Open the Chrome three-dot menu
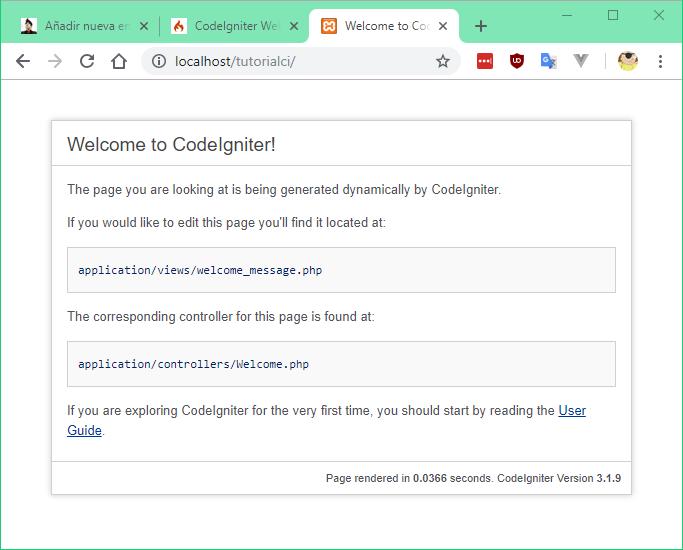 pos(660,61)
